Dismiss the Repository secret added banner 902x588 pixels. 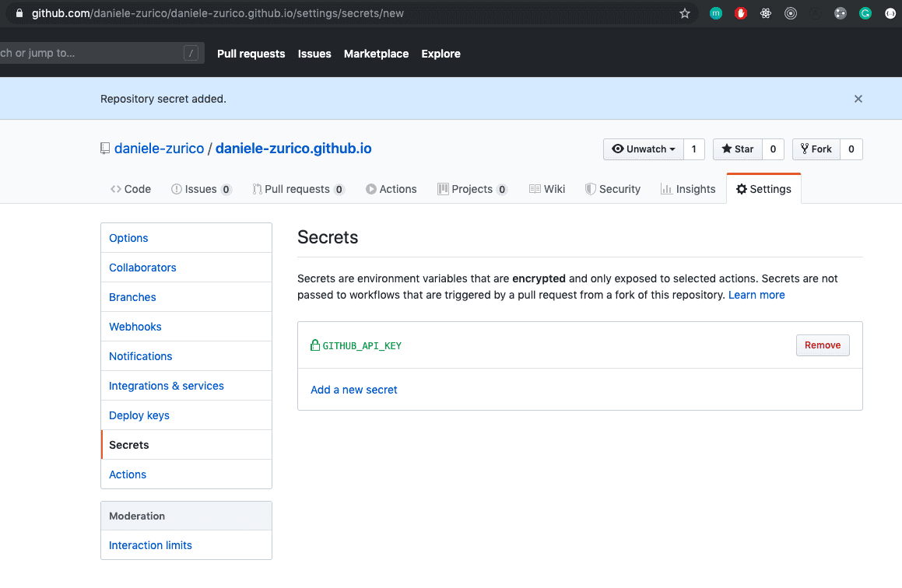pyautogui.click(x=858, y=99)
